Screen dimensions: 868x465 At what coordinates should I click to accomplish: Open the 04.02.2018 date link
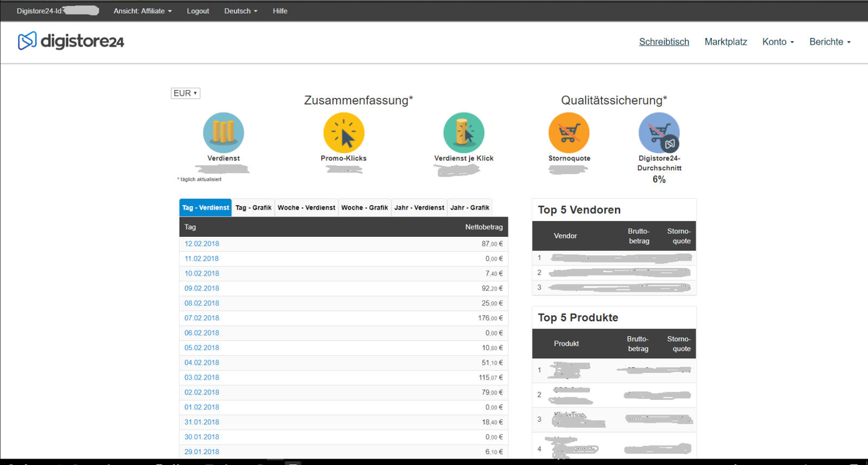[x=202, y=363]
